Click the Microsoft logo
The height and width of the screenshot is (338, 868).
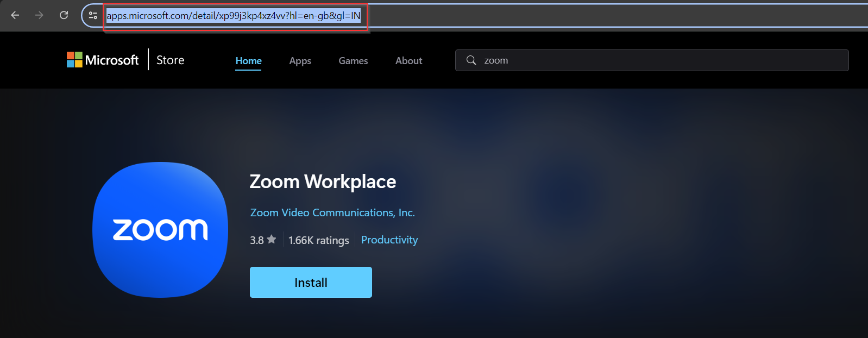tap(103, 60)
